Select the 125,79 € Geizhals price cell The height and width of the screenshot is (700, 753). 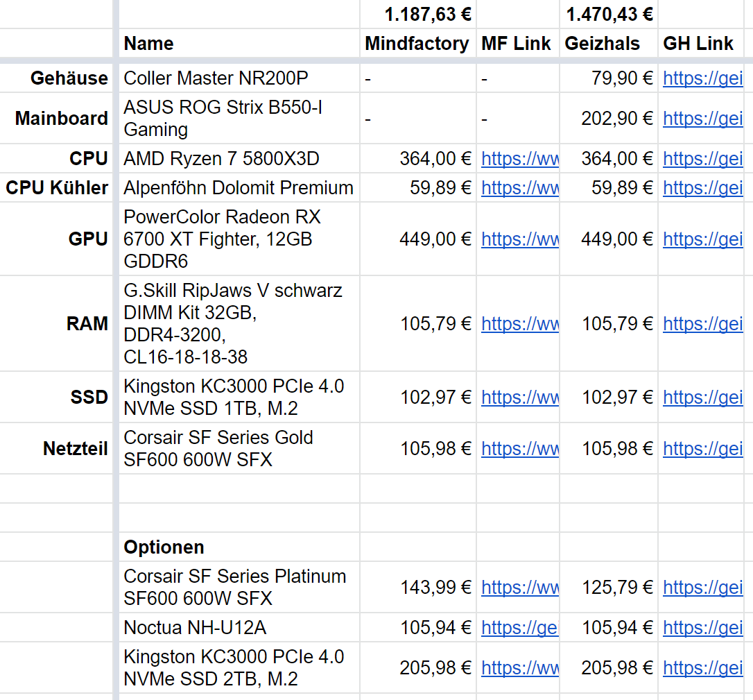pyautogui.click(x=609, y=588)
